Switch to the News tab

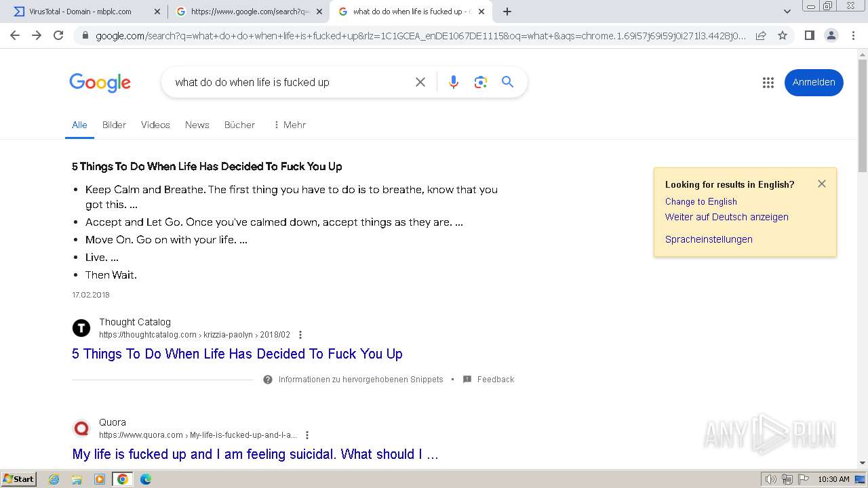pos(197,125)
